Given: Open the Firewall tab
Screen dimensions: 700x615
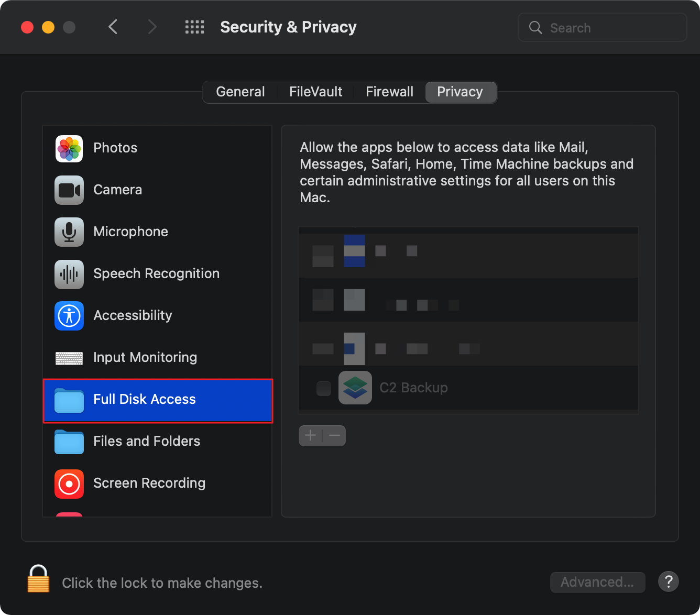Looking at the screenshot, I should click(389, 92).
